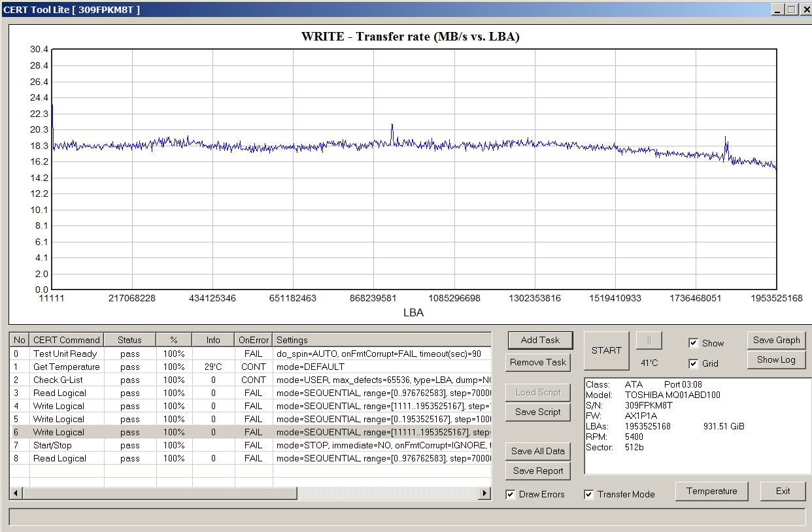Click Save Report button
This screenshot has height=532, width=812.
click(538, 471)
